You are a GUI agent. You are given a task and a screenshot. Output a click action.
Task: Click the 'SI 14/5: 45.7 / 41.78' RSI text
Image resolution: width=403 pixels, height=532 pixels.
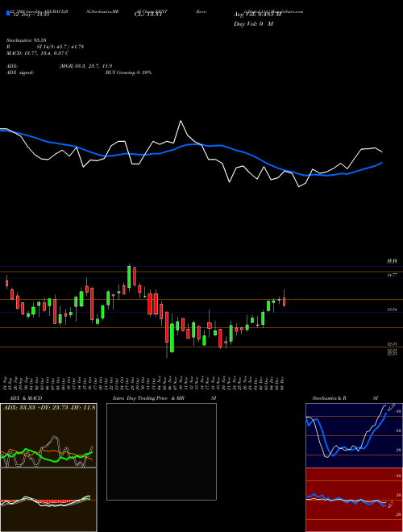tap(60, 47)
